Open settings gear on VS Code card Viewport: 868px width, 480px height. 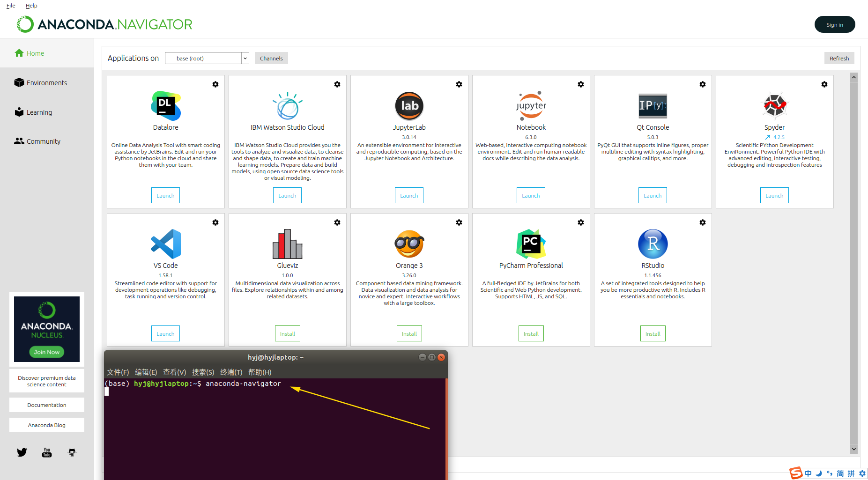pos(215,222)
